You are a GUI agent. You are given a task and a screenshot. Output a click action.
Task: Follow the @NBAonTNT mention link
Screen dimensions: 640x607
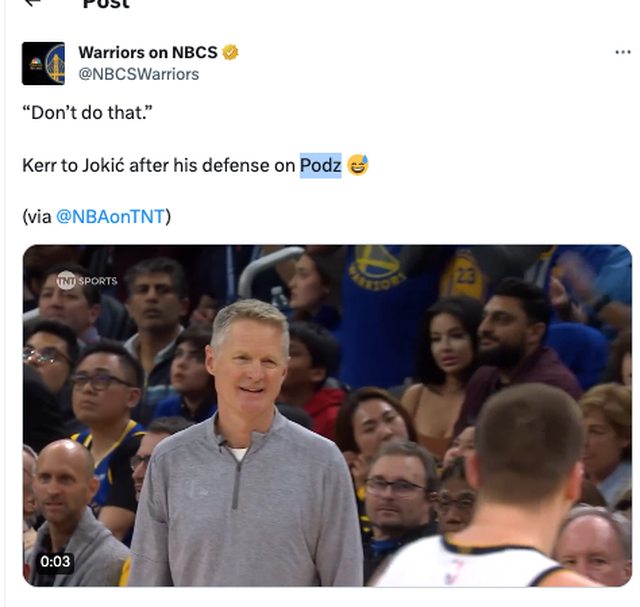(x=110, y=216)
